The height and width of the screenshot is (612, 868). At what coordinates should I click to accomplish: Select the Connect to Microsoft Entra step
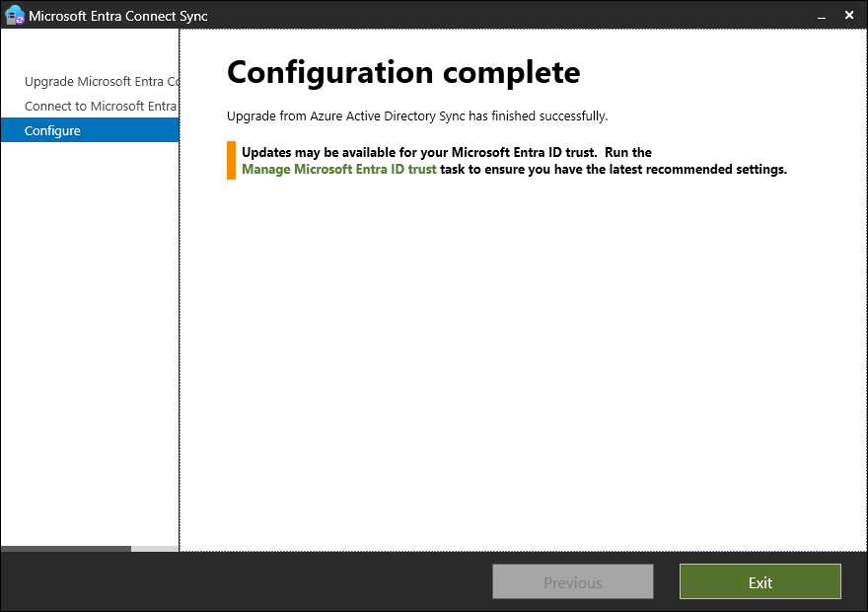pos(101,106)
